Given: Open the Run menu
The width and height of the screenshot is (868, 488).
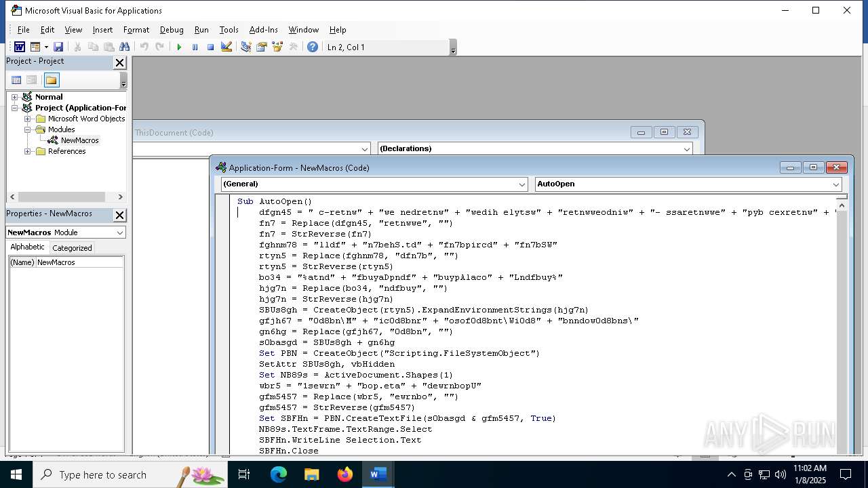Looking at the screenshot, I should [201, 30].
